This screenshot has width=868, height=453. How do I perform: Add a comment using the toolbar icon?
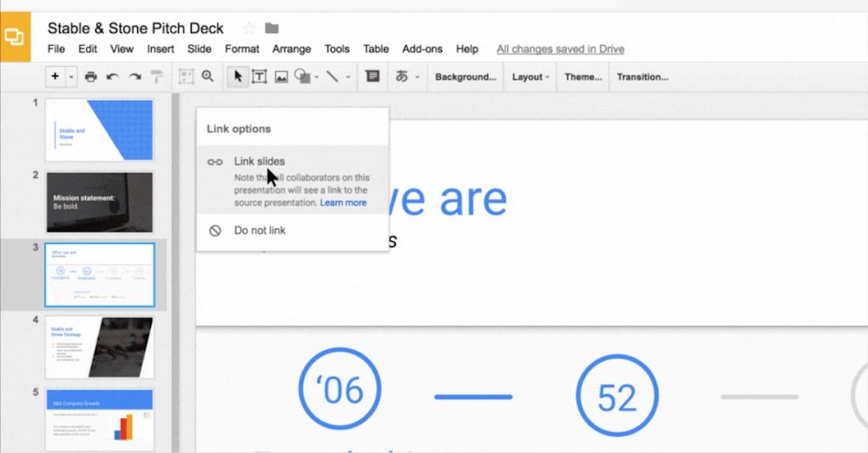372,76
